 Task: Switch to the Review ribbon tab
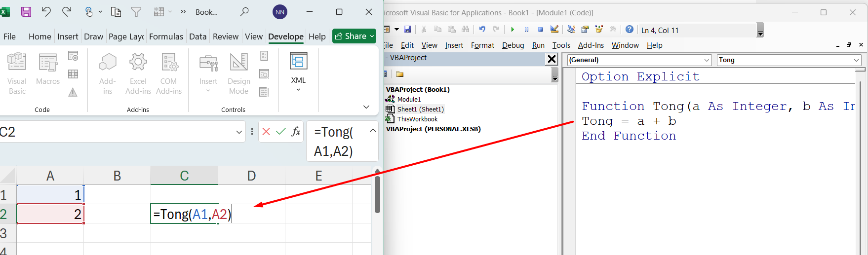226,36
